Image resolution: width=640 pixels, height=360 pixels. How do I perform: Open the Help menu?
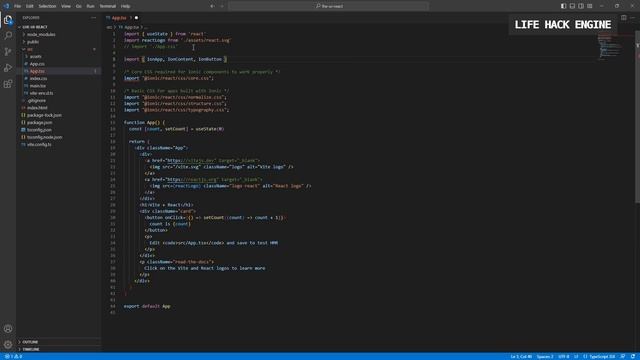pos(126,6)
